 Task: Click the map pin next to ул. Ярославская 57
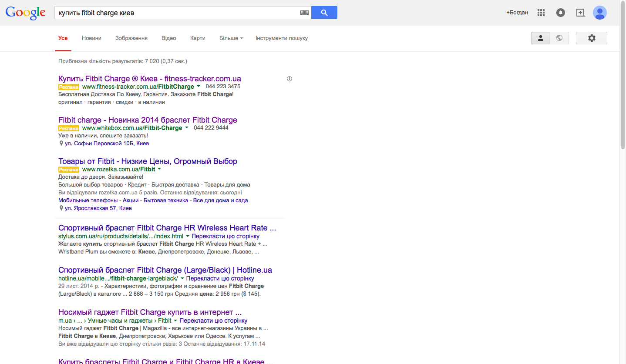pos(61,208)
